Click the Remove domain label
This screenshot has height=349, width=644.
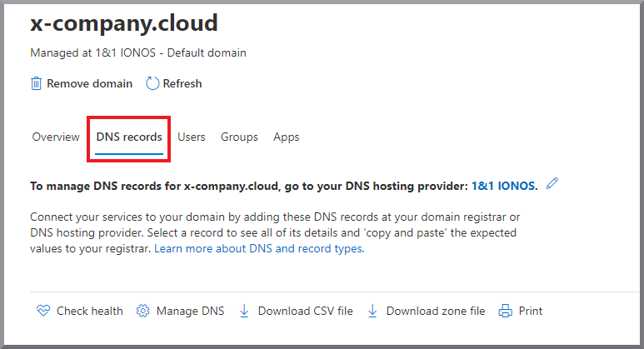click(x=89, y=83)
